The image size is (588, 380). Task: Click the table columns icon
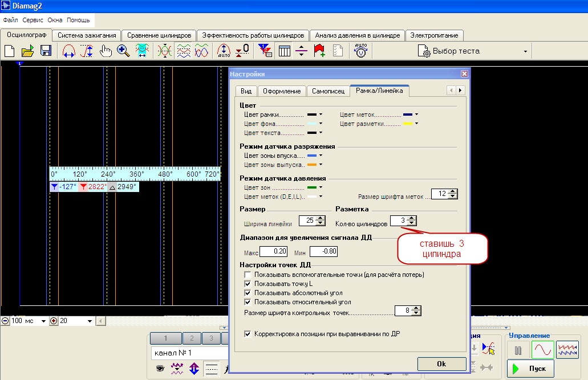(x=284, y=51)
